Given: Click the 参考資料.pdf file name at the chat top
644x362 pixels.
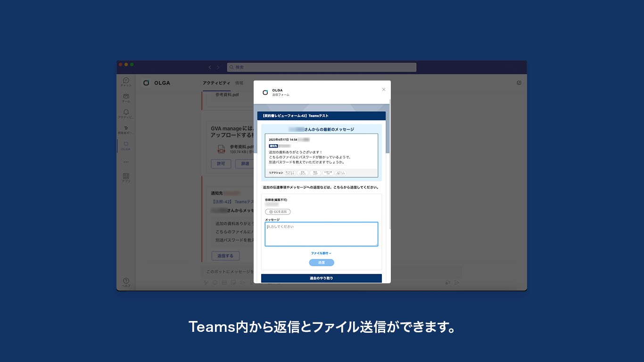Looking at the screenshot, I should (227, 95).
